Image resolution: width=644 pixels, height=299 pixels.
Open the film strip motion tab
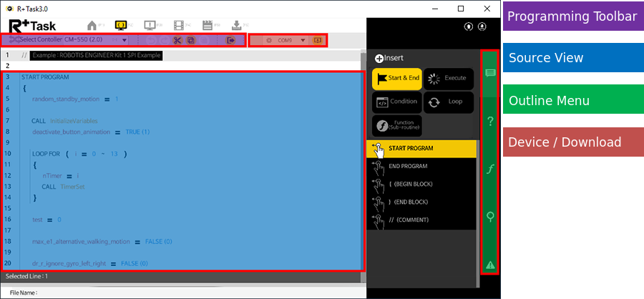pyautogui.click(x=179, y=25)
